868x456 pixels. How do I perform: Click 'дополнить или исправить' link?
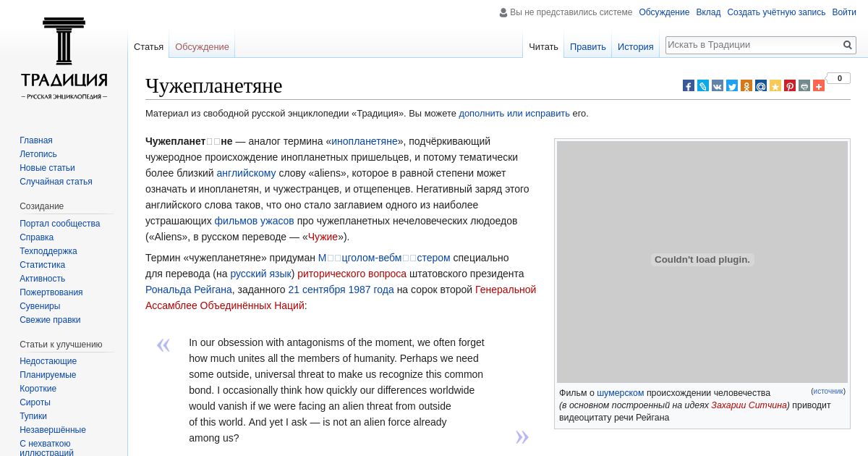pyautogui.click(x=514, y=114)
